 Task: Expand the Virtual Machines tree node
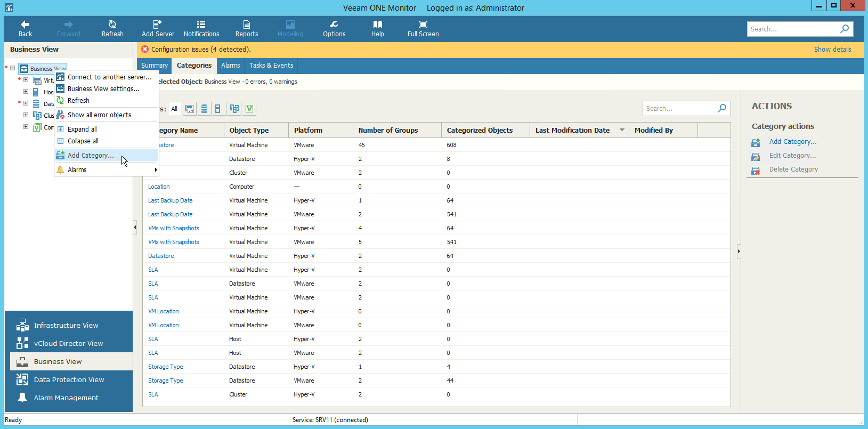point(26,80)
